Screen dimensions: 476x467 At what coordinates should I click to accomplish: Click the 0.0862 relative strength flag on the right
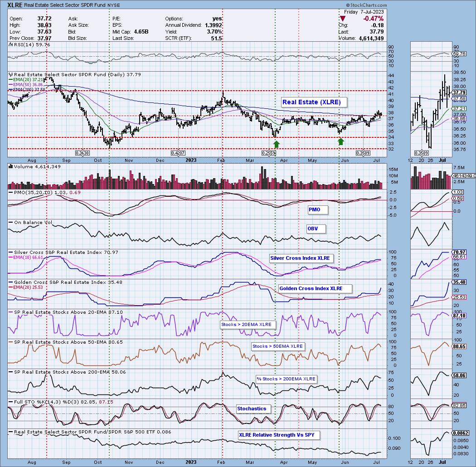(460, 433)
